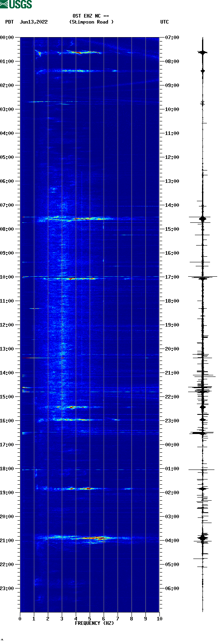Viewport: 220px width, 644px height.
Task: Click the 'PDT' timezone label
Action: (10, 22)
